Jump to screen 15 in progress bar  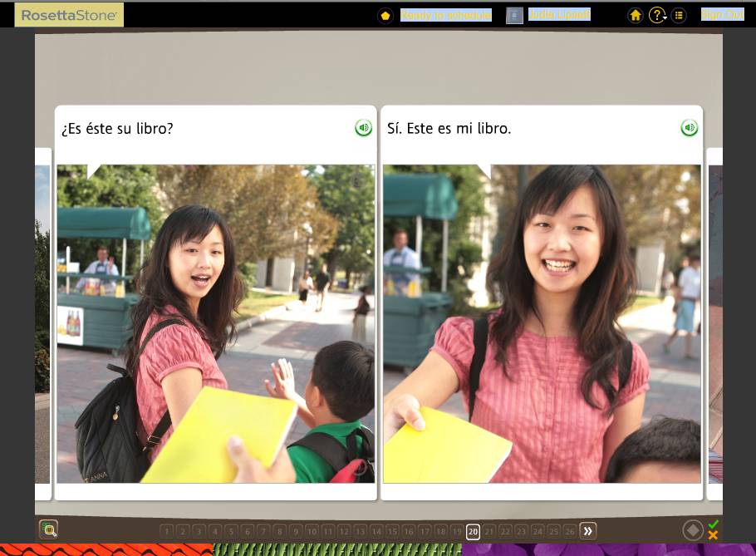pos(392,531)
